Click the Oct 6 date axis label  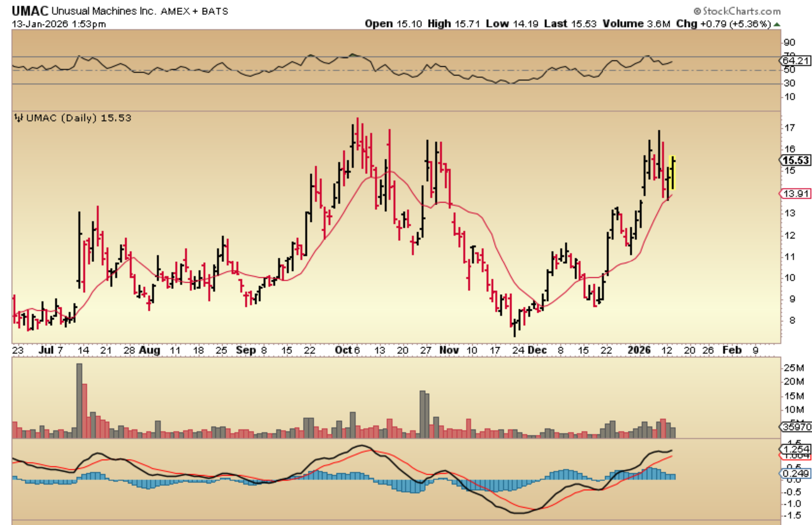click(x=347, y=350)
